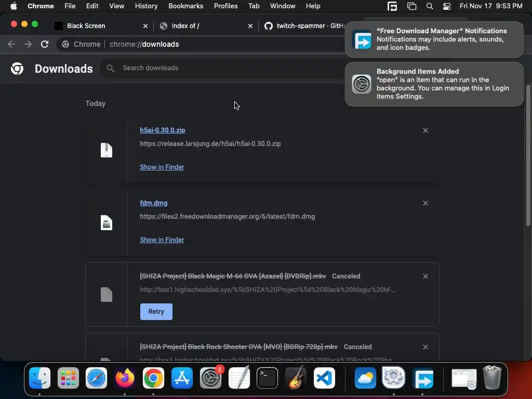
Task: Open Finder from the Dock
Action: click(39, 378)
